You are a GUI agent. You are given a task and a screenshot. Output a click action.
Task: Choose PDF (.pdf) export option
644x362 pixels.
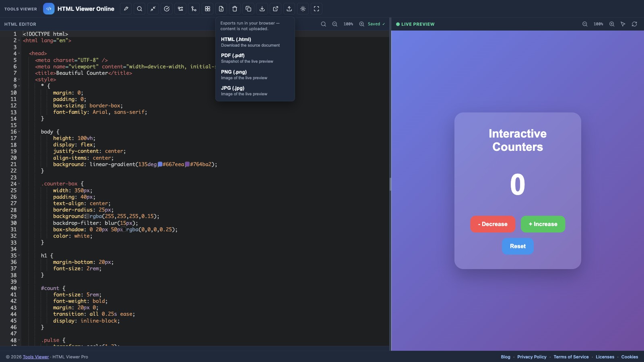pyautogui.click(x=255, y=58)
